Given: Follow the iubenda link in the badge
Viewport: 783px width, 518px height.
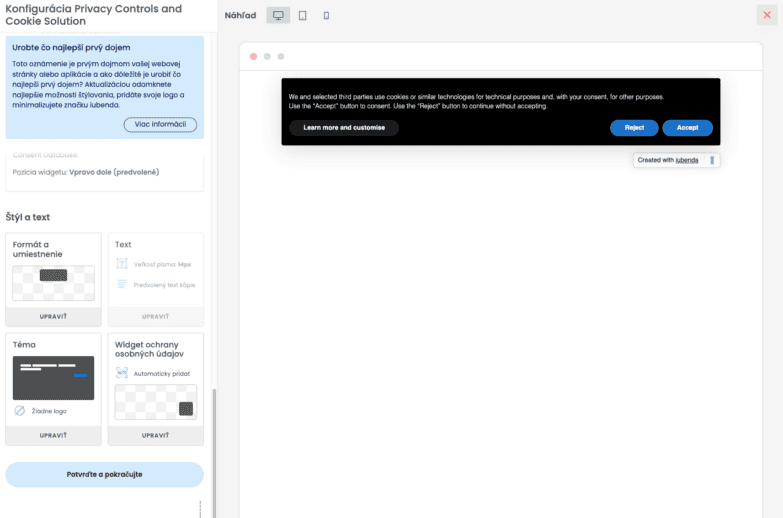Looking at the screenshot, I should 687,160.
